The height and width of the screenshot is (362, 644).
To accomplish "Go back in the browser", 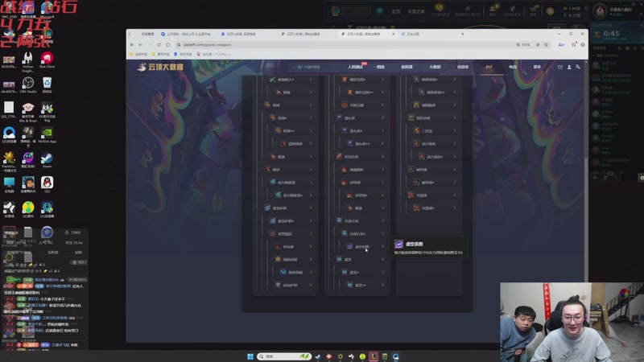I will tap(141, 45).
